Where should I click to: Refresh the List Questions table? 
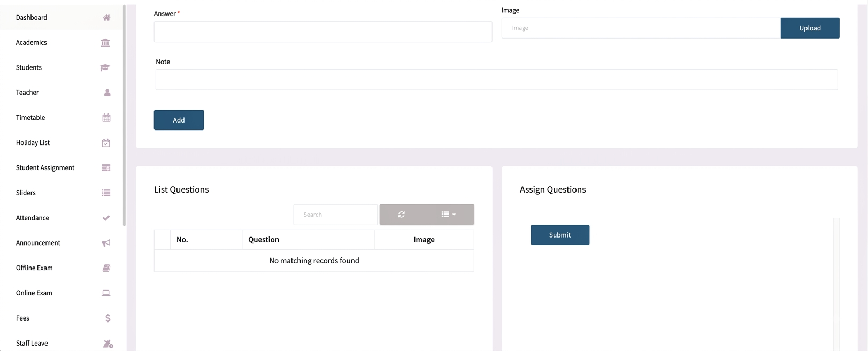pos(402,215)
